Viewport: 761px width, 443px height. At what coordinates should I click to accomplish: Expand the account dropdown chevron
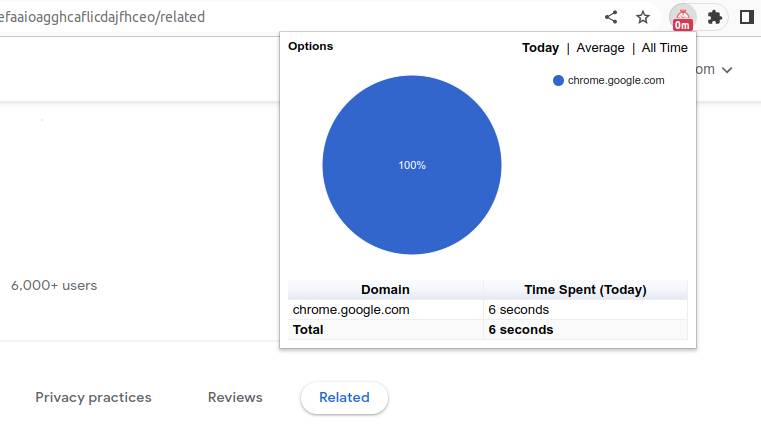click(727, 70)
